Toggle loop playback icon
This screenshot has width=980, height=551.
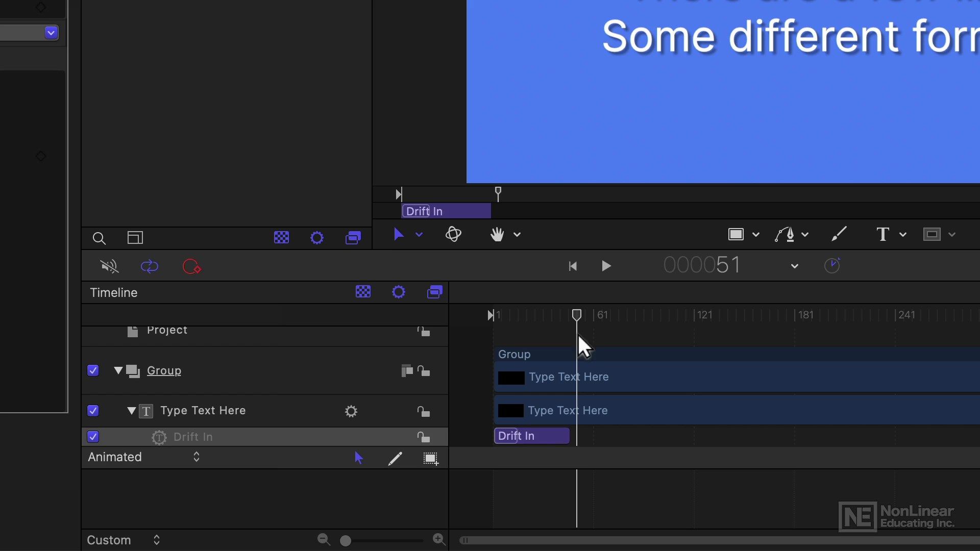150,266
